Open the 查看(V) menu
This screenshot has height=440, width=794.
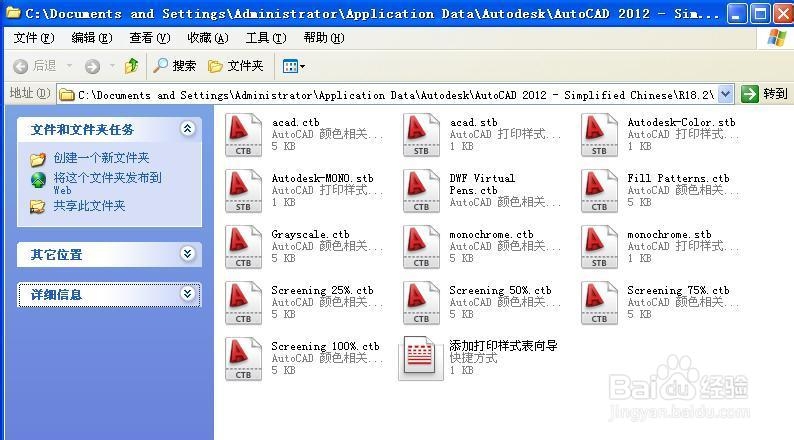[x=150, y=38]
